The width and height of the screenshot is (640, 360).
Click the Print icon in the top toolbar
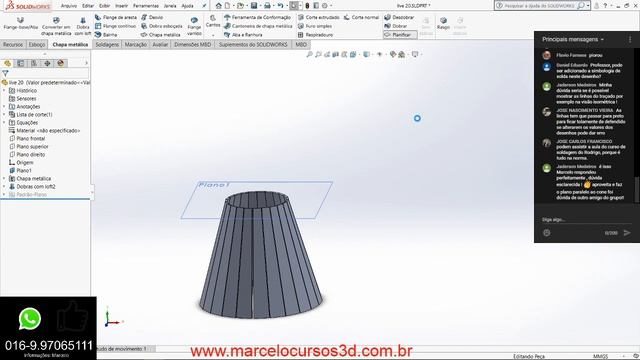(x=267, y=6)
